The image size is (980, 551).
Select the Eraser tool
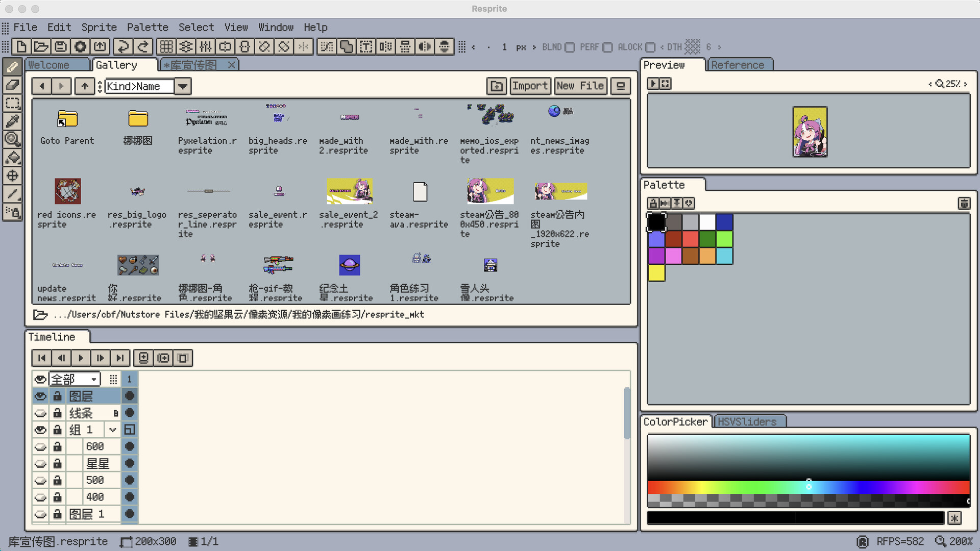12,85
